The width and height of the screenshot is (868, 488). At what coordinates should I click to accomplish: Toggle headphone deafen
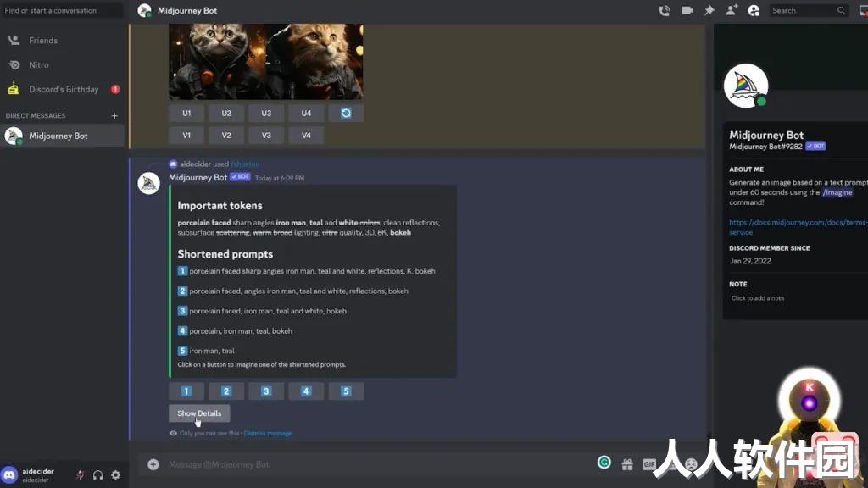98,474
